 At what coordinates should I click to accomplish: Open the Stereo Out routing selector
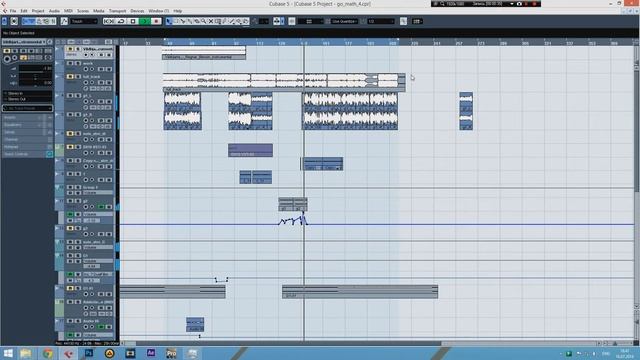(27, 99)
